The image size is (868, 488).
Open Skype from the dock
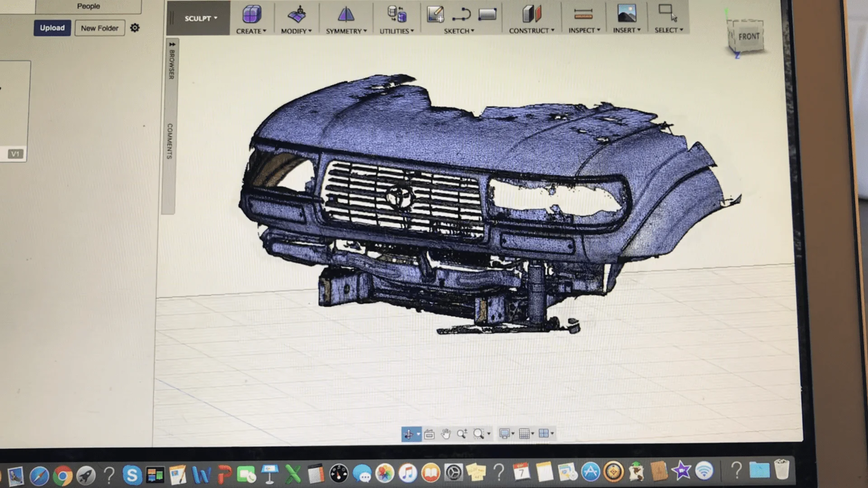132,475
